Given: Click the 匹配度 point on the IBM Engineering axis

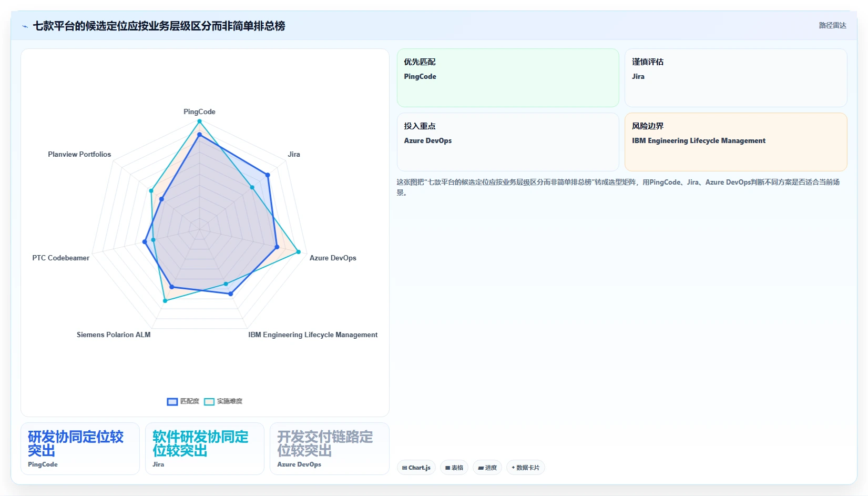Looking at the screenshot, I should 230,294.
